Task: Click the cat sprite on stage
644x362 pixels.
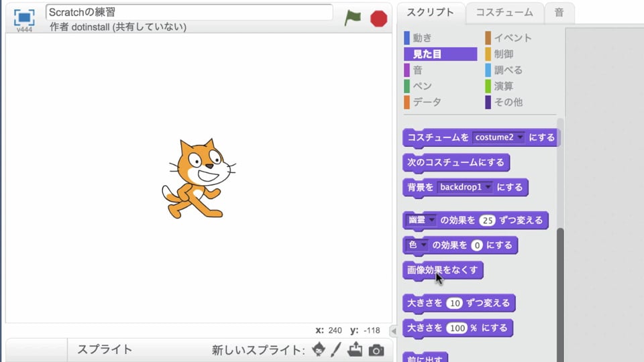Action: [x=199, y=178]
